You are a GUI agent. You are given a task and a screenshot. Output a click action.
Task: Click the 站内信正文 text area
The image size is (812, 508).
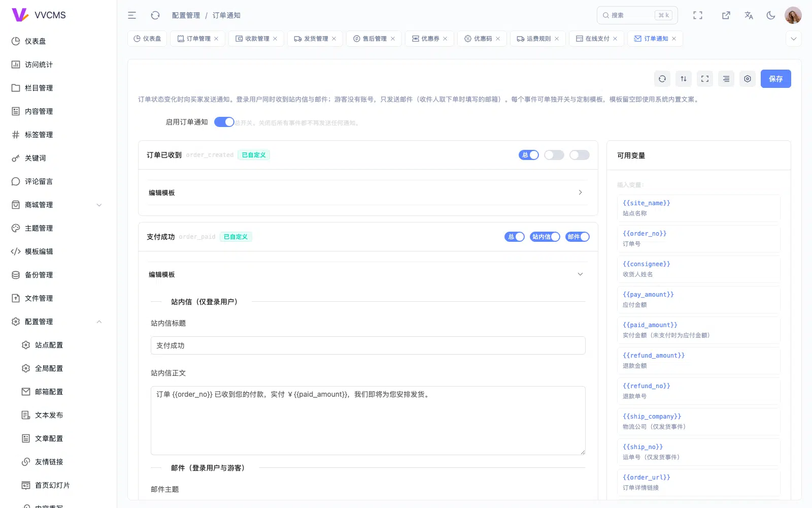point(368,421)
